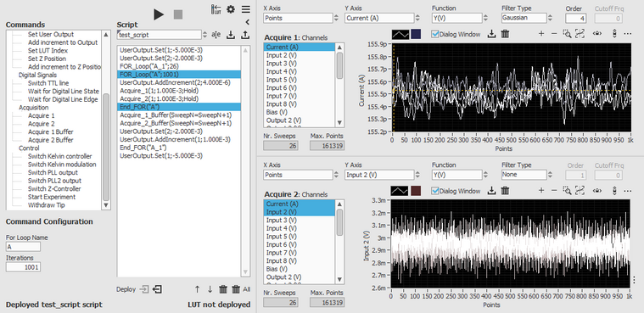Viewport: 644px width, 313px height.
Task: Pick Acquire 1 plot color swatch
Action: 416,34
